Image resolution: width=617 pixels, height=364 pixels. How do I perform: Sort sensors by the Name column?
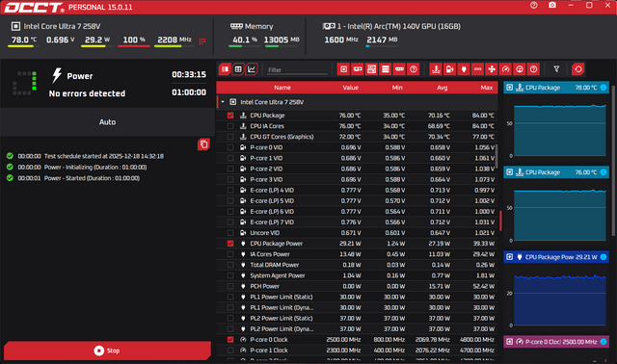tap(282, 88)
